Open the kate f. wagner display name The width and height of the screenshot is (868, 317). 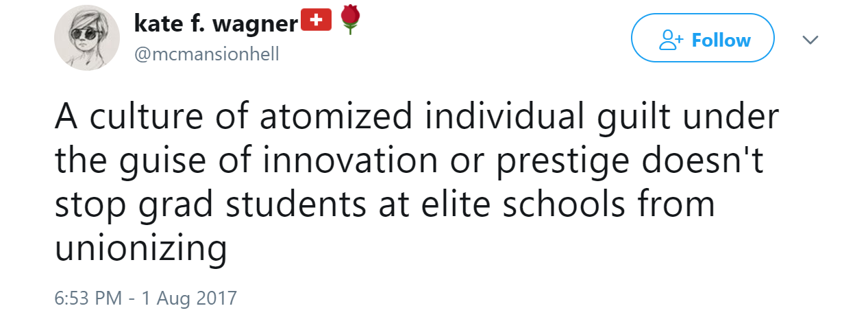[x=216, y=23]
